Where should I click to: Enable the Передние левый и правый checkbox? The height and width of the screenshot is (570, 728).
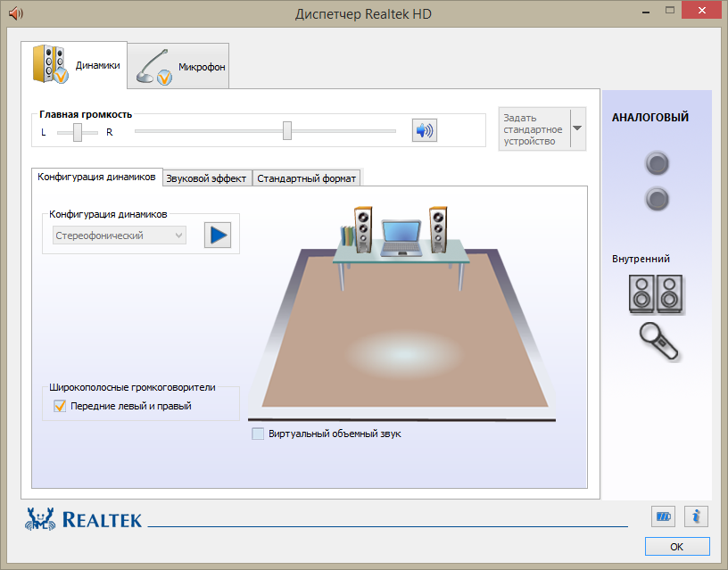click(60, 405)
